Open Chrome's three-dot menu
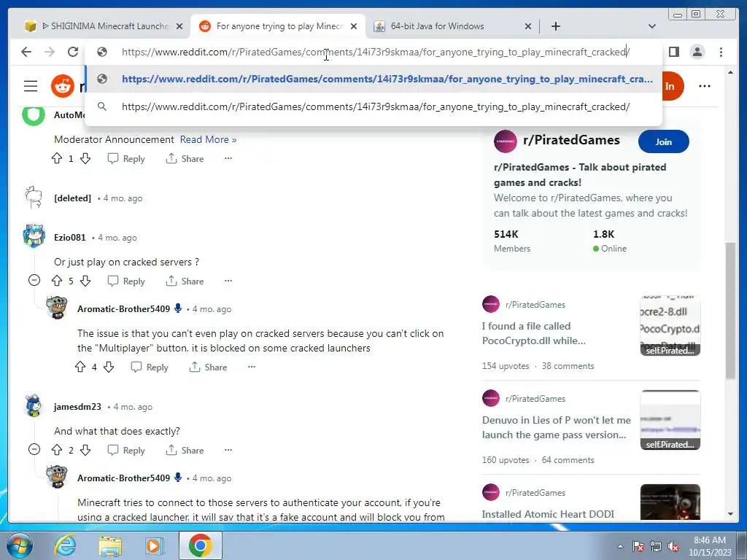This screenshot has width=747, height=560. 721,52
